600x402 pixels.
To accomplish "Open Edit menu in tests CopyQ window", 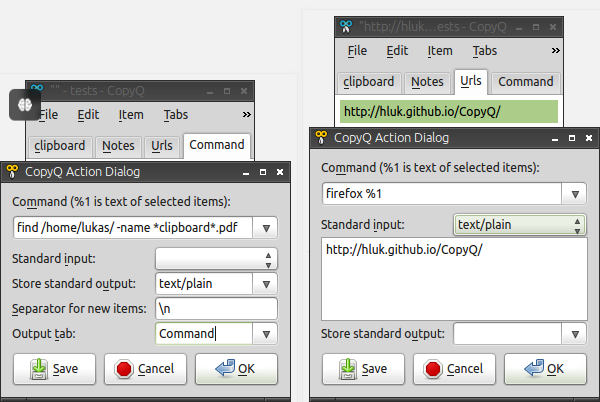I will (x=88, y=115).
